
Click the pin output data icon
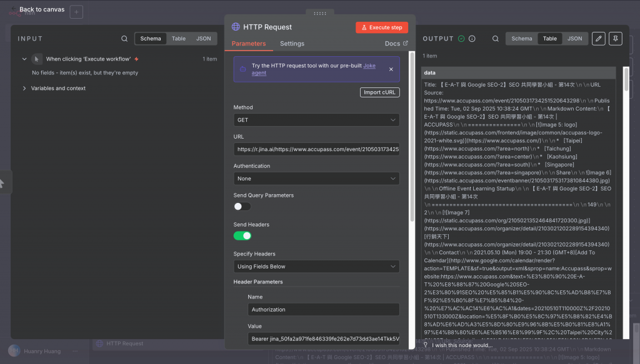[x=616, y=38]
